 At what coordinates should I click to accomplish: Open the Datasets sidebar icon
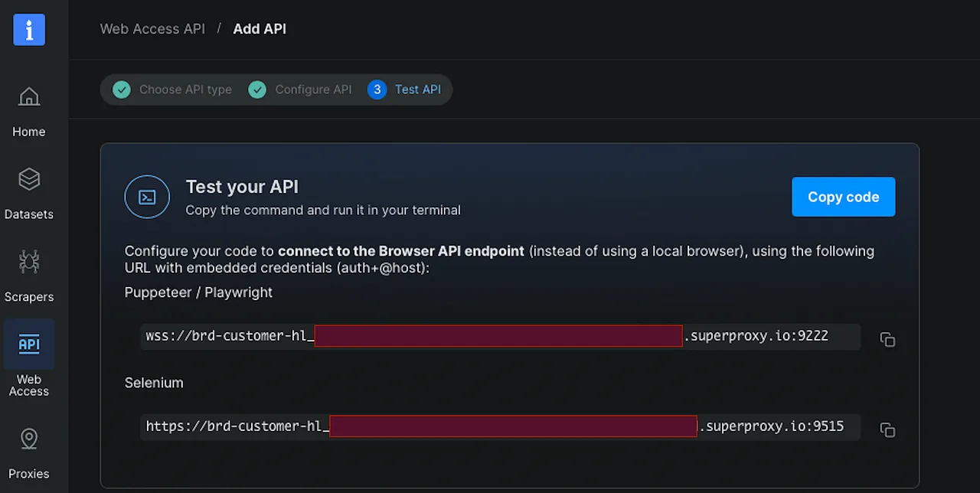[x=29, y=179]
